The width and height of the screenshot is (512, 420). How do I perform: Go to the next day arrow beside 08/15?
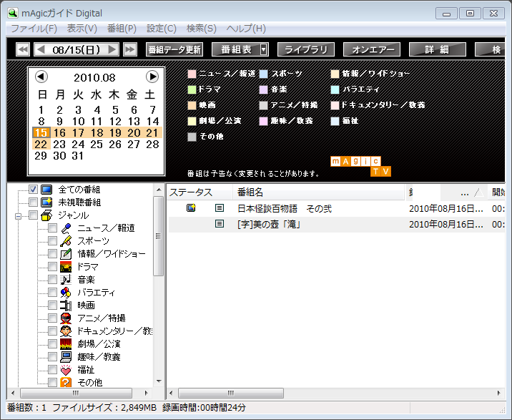coord(112,49)
